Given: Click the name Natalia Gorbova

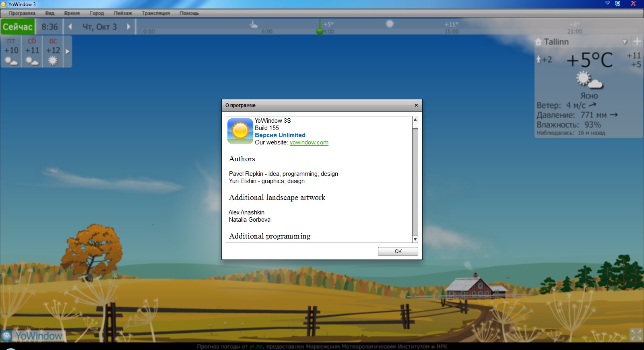Looking at the screenshot, I should coord(250,220).
